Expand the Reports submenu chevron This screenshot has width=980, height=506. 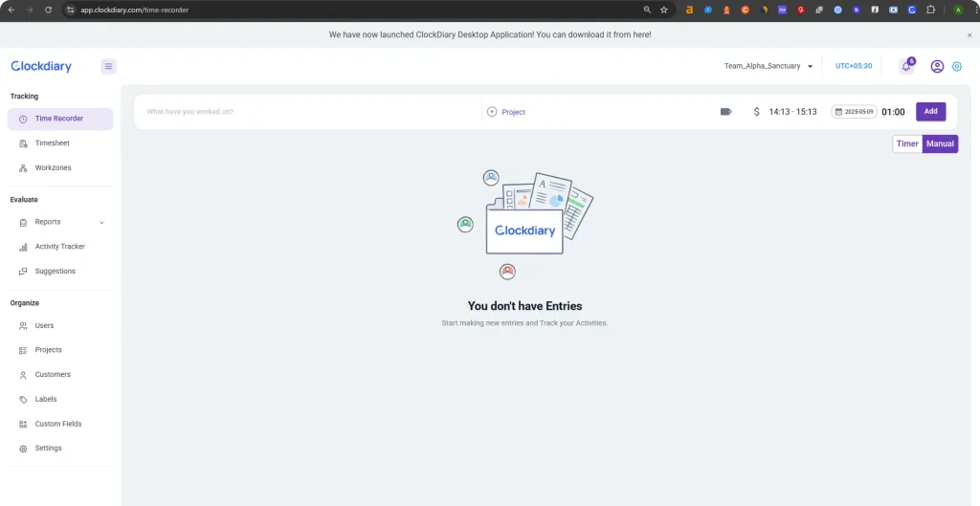[101, 222]
